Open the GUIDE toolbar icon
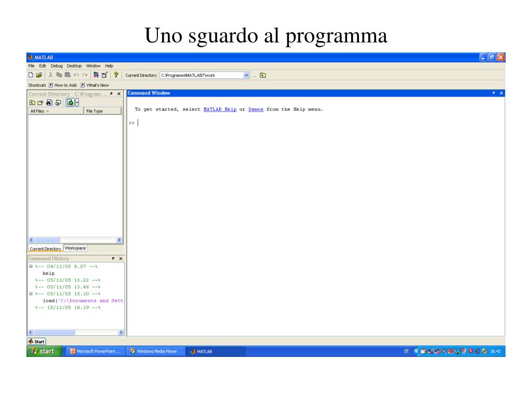 104,75
